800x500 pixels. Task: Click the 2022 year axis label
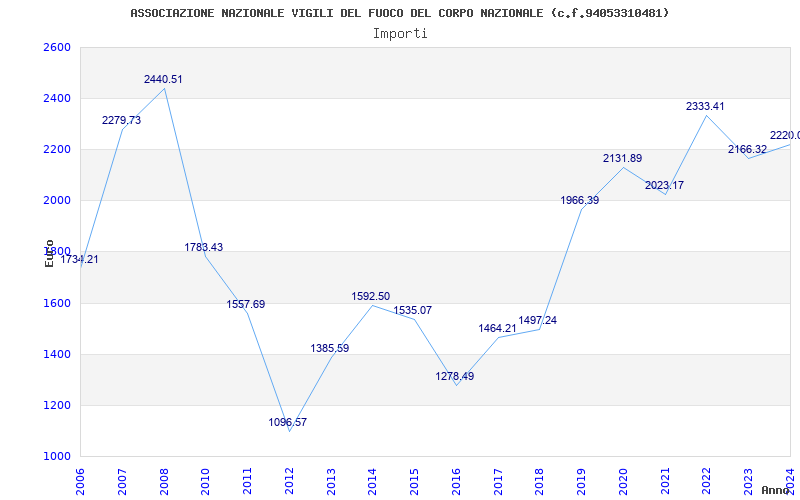click(x=707, y=481)
